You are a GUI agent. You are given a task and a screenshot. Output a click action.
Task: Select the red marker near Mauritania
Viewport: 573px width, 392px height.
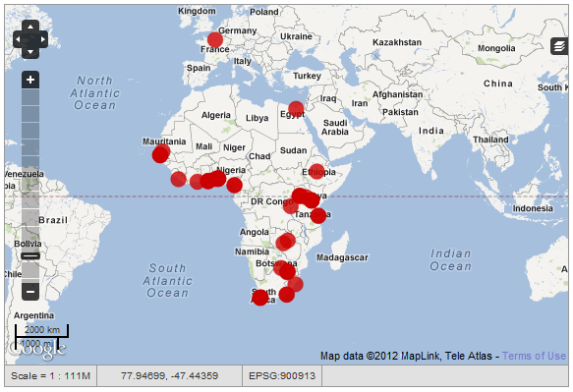tap(160, 155)
